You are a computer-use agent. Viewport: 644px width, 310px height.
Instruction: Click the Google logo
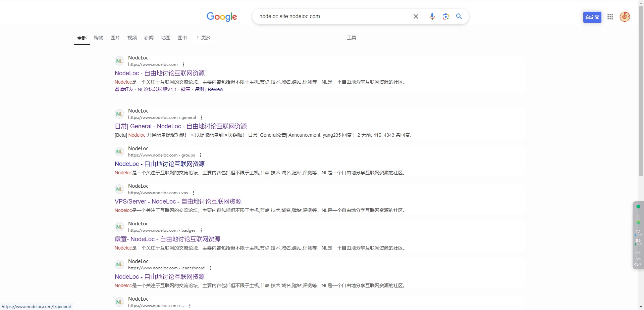click(222, 16)
